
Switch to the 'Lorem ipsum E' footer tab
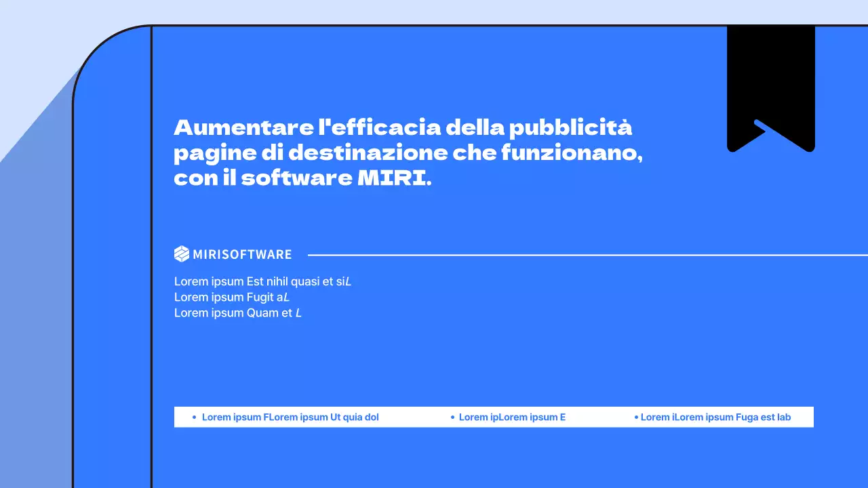pyautogui.click(x=512, y=418)
